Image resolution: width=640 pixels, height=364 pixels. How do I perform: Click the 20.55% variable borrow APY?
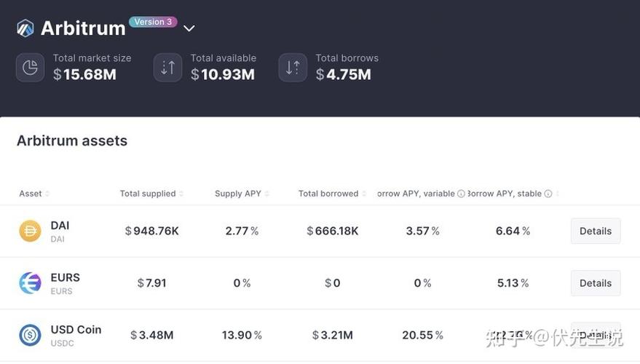(423, 335)
